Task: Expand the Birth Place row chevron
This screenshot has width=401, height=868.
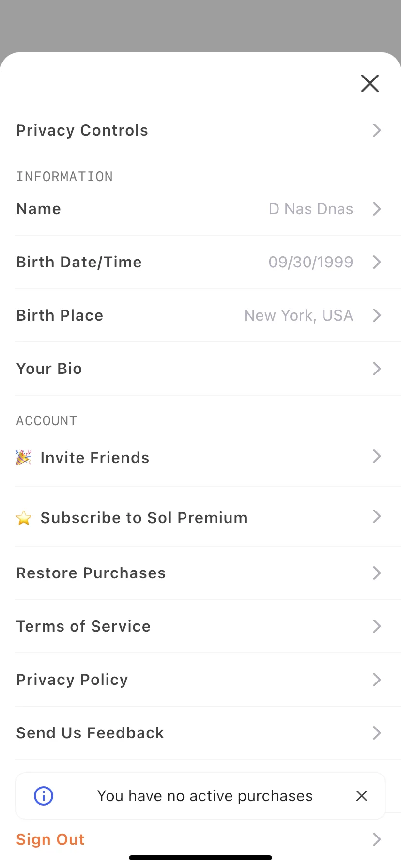Action: tap(377, 315)
